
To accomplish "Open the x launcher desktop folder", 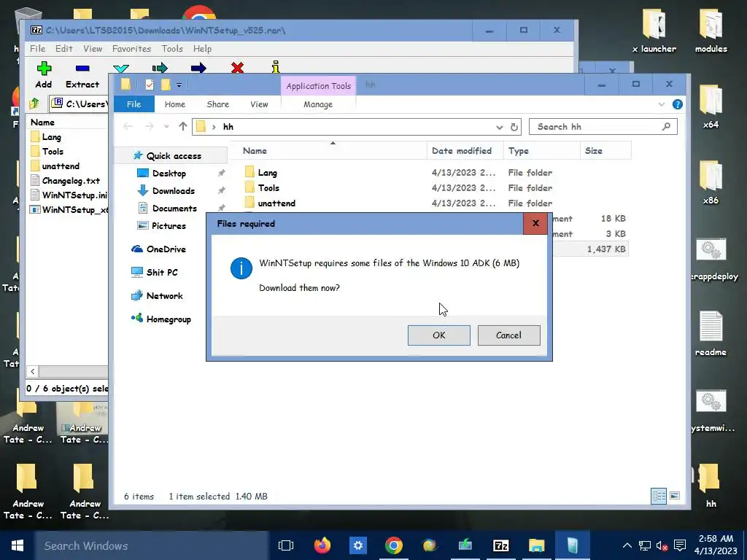I will [x=654, y=30].
